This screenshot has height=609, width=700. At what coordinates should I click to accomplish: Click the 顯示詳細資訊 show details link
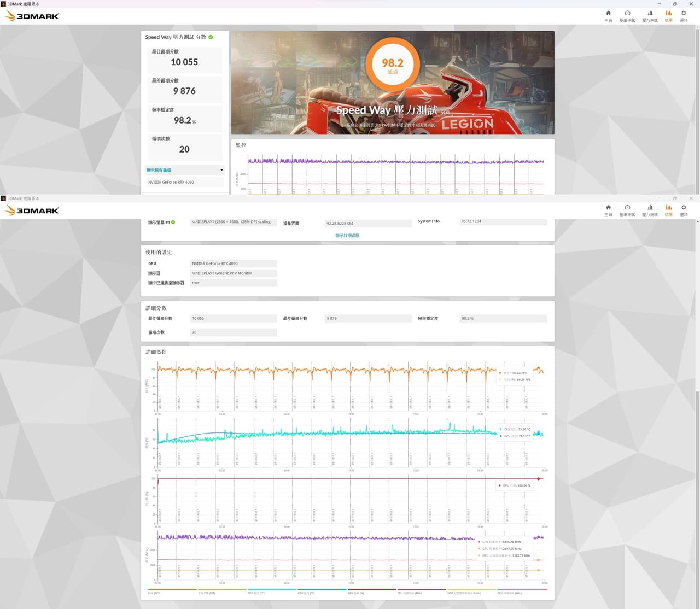click(x=347, y=236)
